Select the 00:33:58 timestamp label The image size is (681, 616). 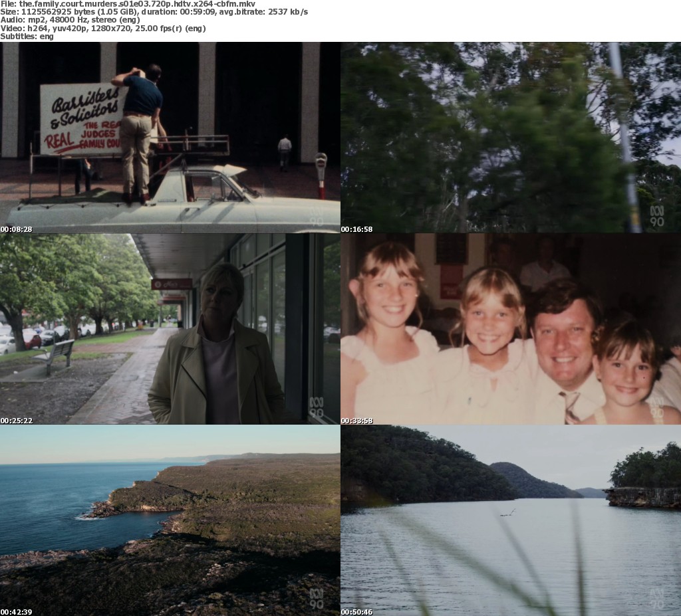[x=357, y=421]
